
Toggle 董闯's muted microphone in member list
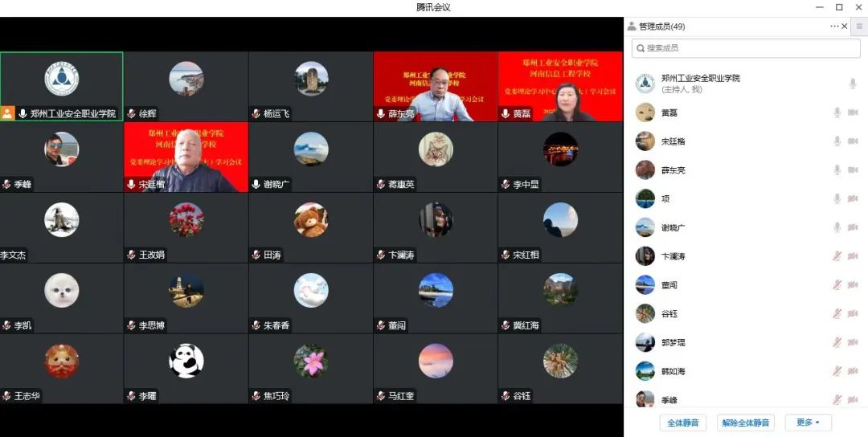coord(837,285)
